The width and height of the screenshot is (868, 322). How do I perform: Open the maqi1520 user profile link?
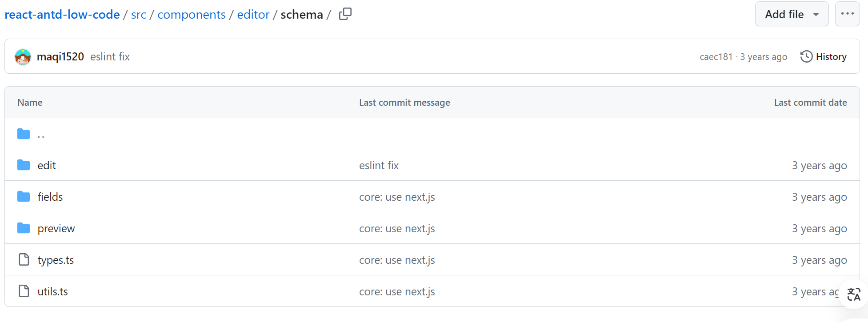coord(60,57)
